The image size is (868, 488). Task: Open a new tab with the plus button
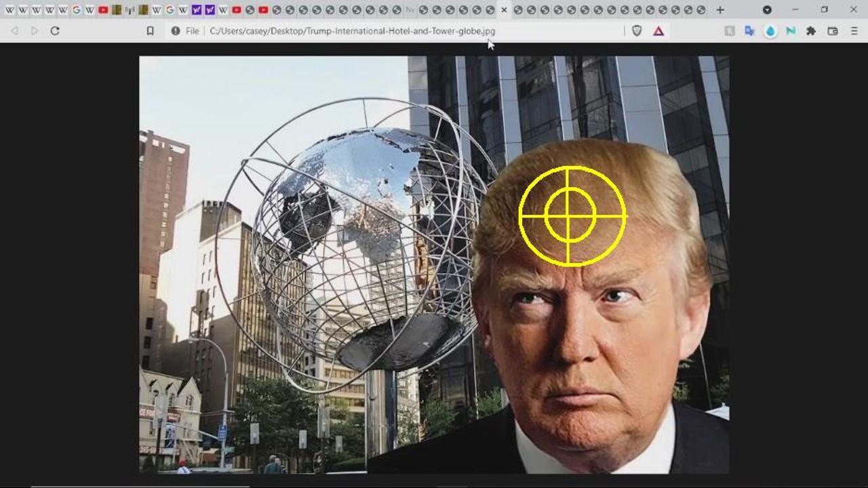pyautogui.click(x=720, y=9)
